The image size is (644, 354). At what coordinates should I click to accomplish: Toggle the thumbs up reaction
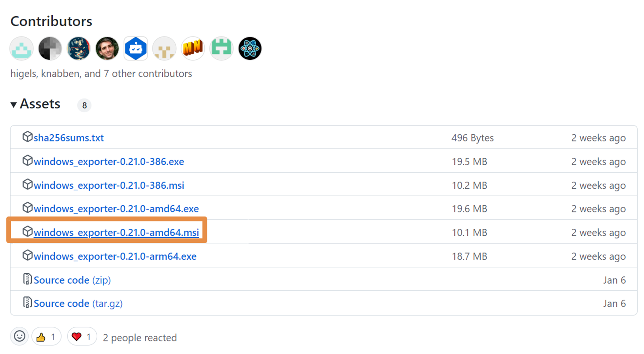click(46, 337)
